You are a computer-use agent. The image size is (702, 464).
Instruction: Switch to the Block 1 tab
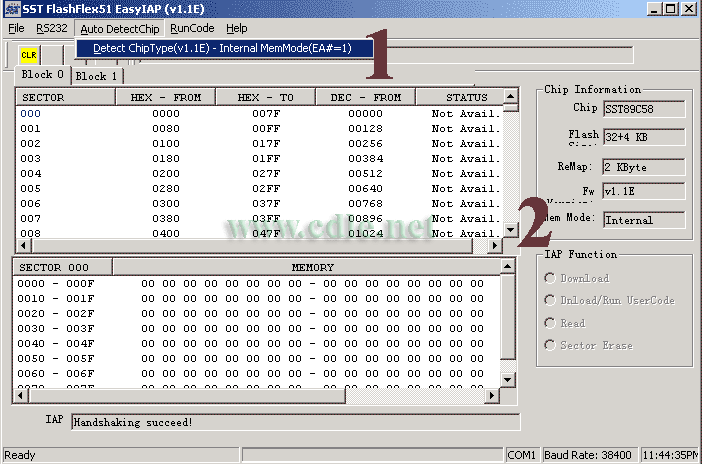click(97, 76)
